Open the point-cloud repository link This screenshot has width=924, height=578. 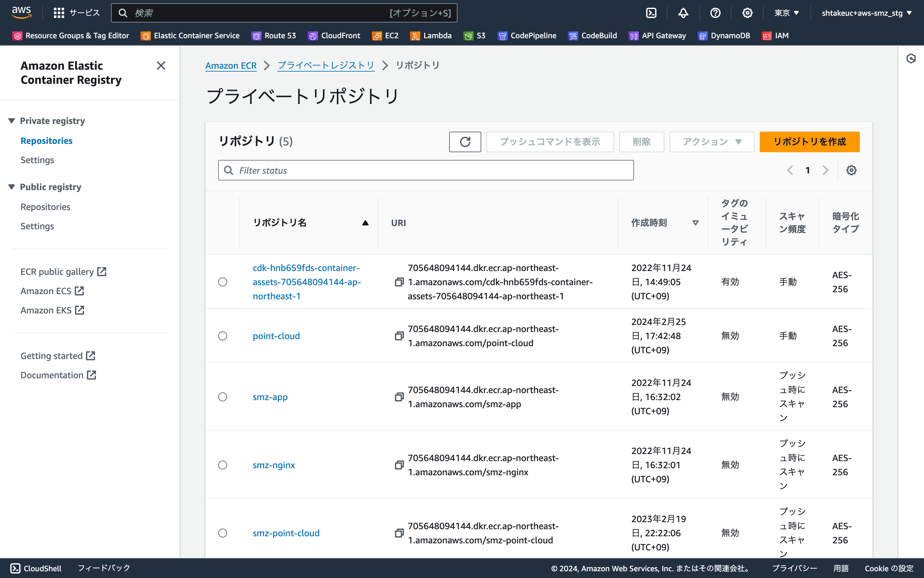276,336
